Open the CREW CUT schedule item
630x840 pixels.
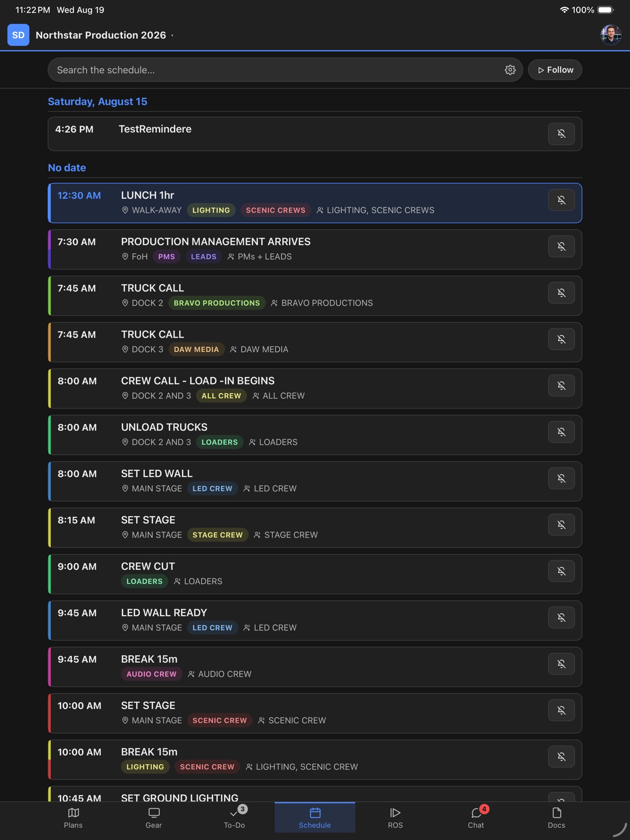tap(315, 574)
